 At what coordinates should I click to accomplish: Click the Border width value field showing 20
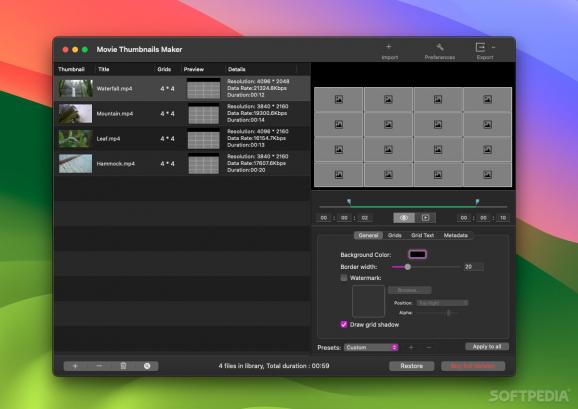(x=473, y=267)
